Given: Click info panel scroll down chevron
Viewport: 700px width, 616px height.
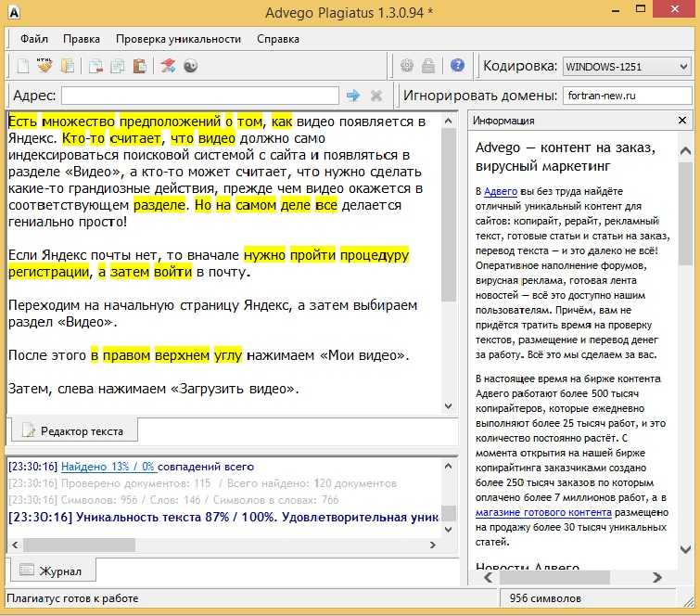Looking at the screenshot, I should 685,549.
